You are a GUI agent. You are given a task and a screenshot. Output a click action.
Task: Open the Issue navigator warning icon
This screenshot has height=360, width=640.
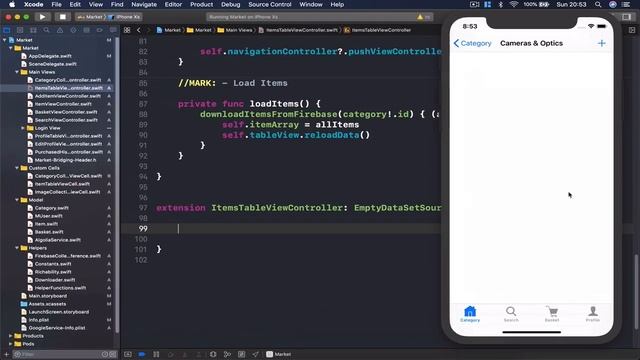(x=60, y=30)
